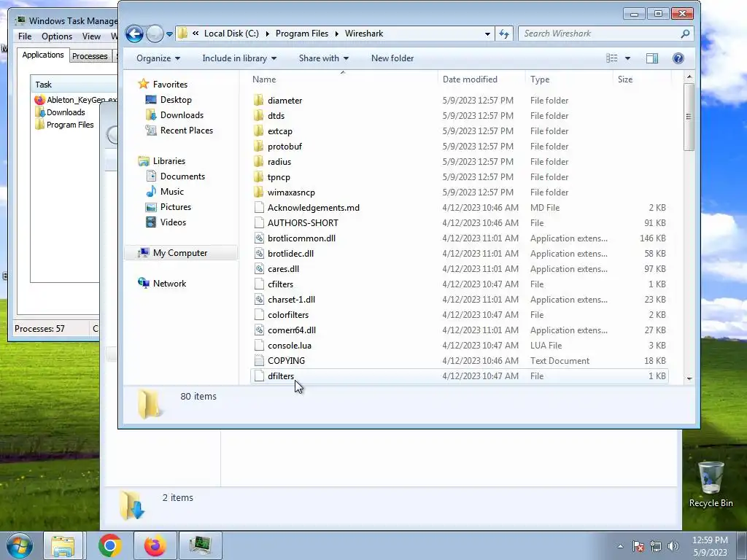Viewport: 747px width, 560px height.
Task: Click Program Files in the address breadcrumb
Action: pos(301,34)
